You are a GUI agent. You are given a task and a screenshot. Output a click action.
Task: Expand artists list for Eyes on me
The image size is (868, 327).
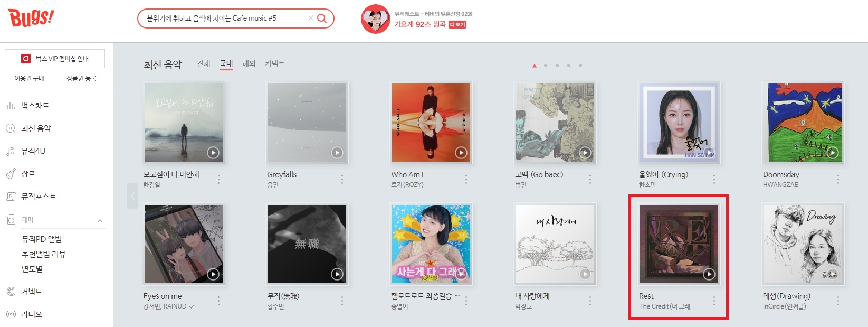(191, 306)
